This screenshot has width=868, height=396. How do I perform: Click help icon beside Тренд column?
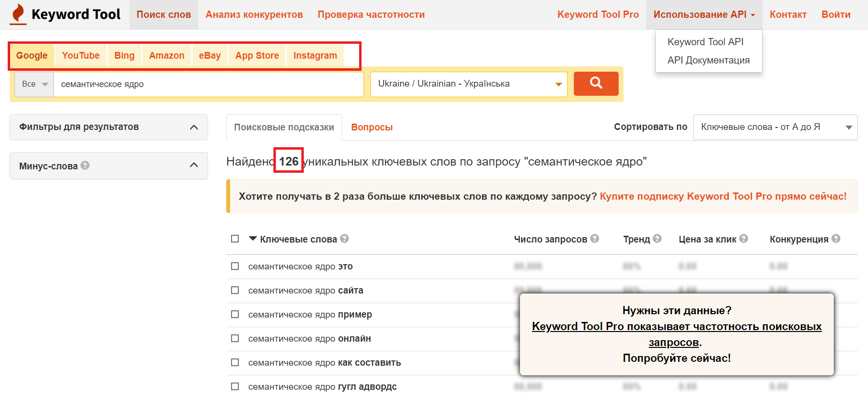[x=657, y=239]
